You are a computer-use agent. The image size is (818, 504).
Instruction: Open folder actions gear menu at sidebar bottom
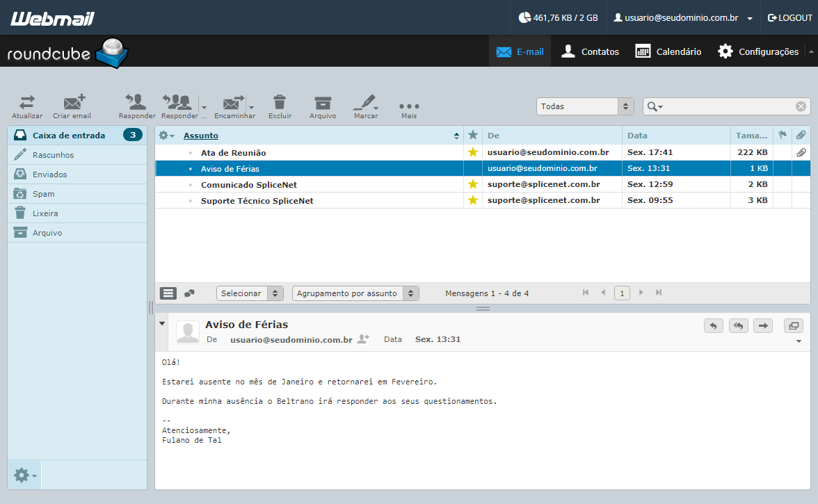24,475
